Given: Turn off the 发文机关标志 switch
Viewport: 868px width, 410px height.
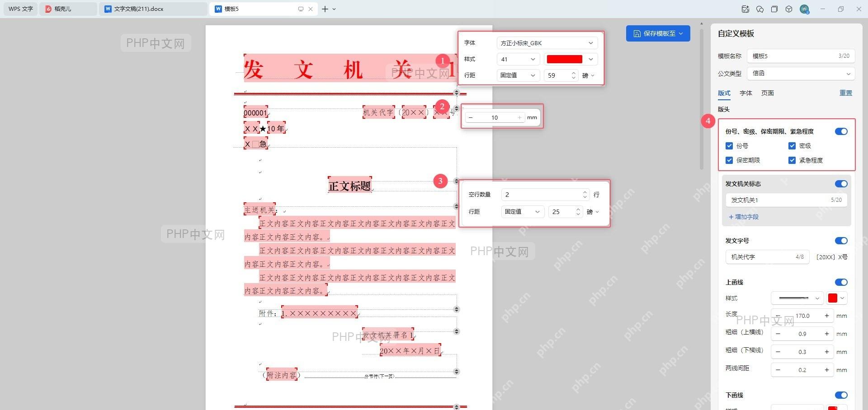Looking at the screenshot, I should (x=841, y=184).
